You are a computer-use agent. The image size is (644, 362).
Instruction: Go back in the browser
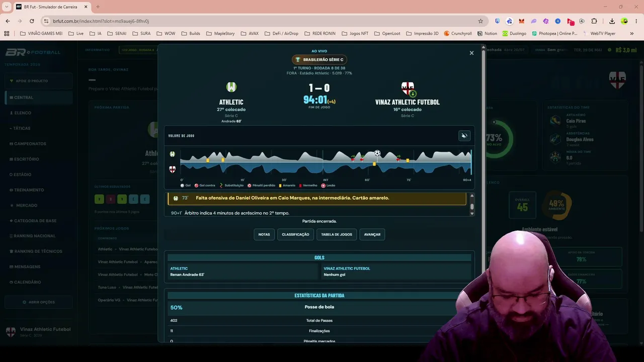pos(8,21)
